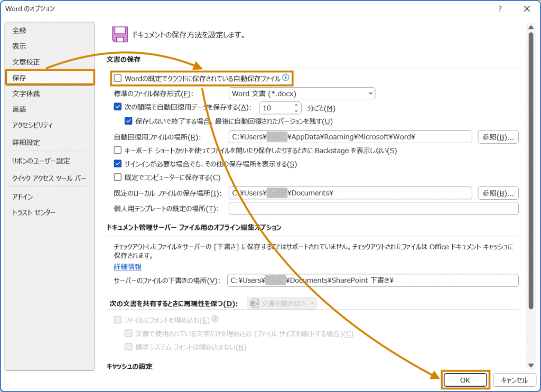Open the 表示 category
The width and height of the screenshot is (541, 392).
[x=50, y=46]
